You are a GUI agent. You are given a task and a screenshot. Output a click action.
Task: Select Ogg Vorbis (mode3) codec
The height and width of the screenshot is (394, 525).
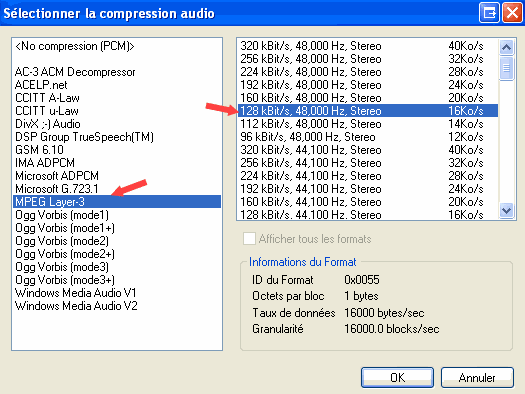click(x=117, y=267)
